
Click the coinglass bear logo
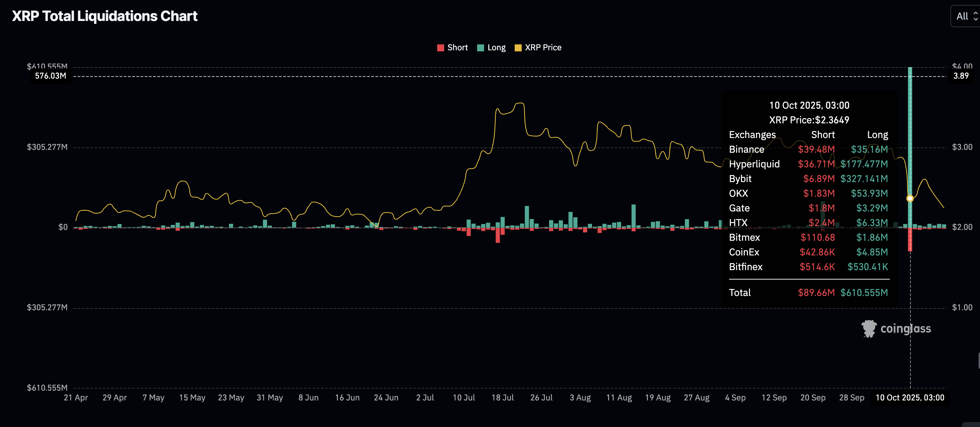pos(869,328)
